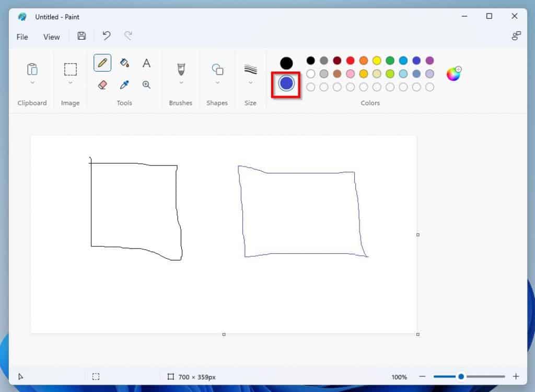Screen dimensions: 535x392
Task: Pick the black palette swatch
Action: point(310,61)
